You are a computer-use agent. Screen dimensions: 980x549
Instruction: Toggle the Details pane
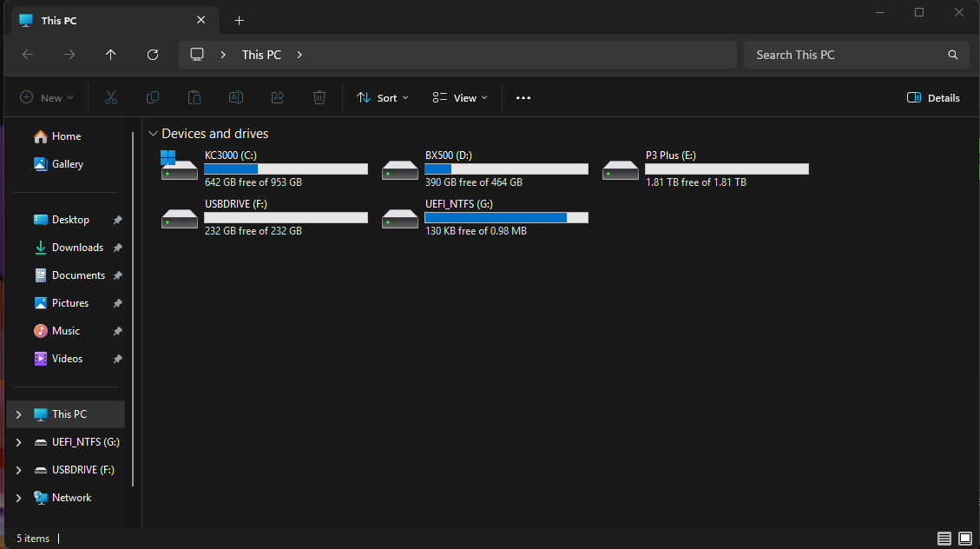tap(933, 97)
